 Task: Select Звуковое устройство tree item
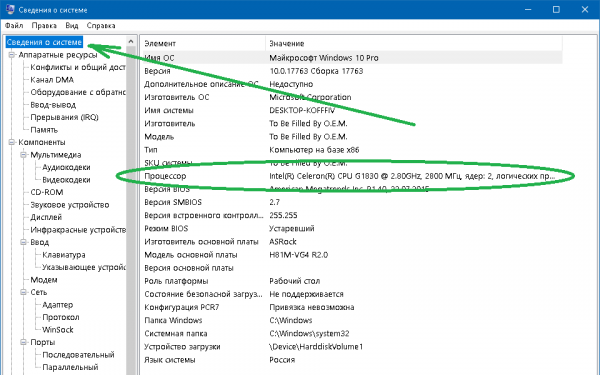[70, 205]
